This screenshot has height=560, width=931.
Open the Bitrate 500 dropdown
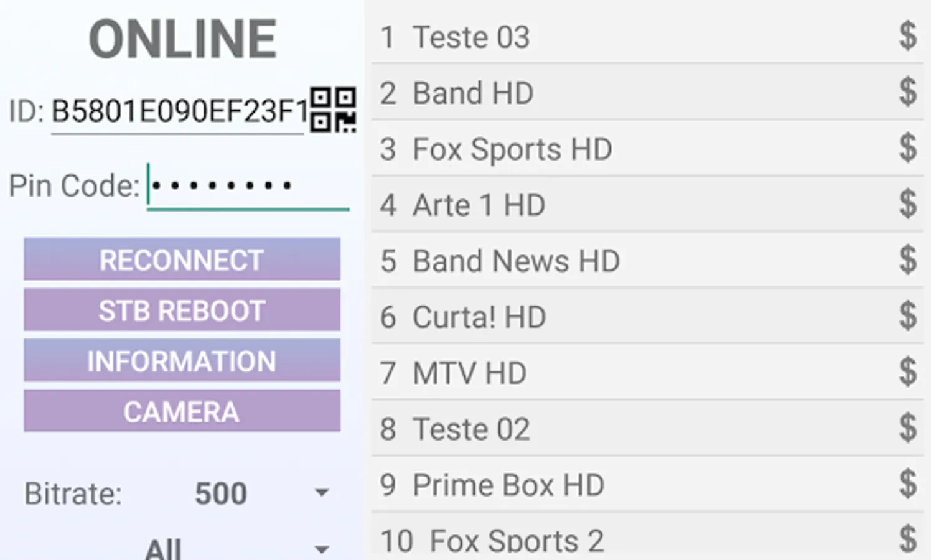261,493
